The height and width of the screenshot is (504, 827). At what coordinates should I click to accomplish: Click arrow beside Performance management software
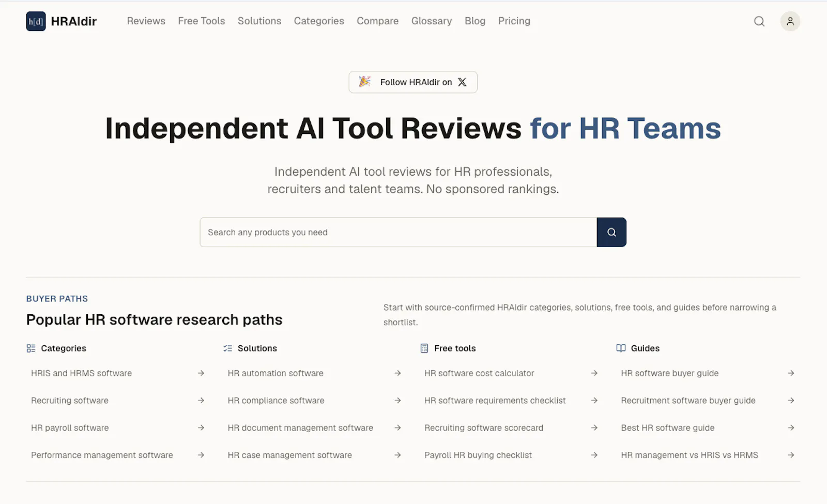201,455
